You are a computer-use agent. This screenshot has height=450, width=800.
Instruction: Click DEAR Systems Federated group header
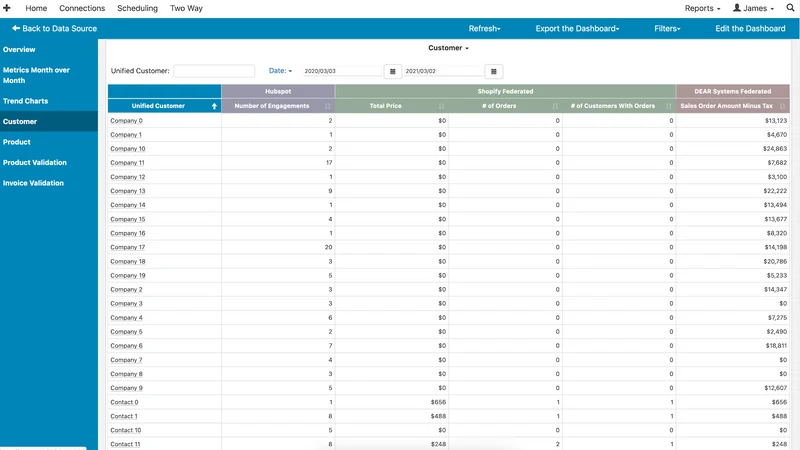tap(733, 91)
